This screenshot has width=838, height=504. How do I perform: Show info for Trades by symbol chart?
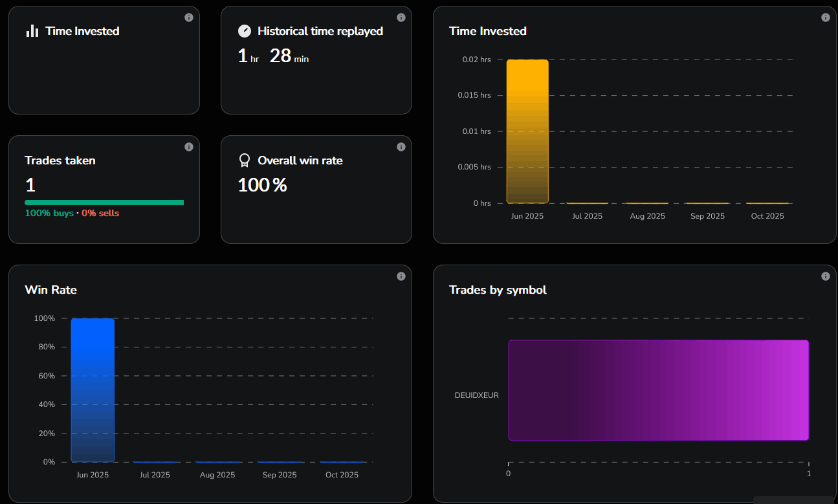coord(826,276)
